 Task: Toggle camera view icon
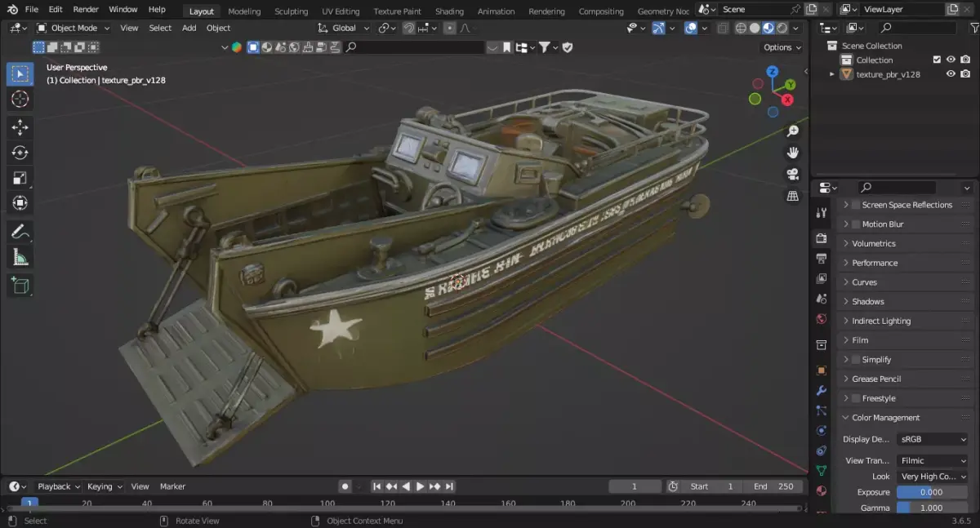(x=792, y=175)
